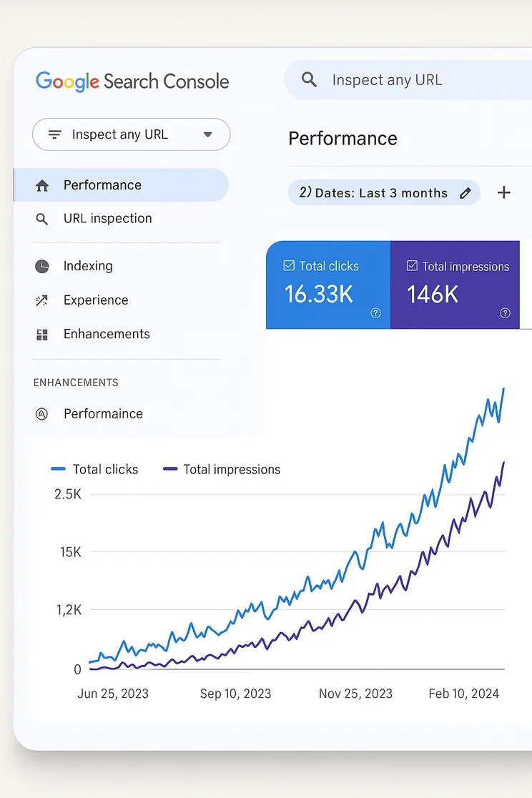
Task: Open the Indexing menu section
Action: [88, 266]
